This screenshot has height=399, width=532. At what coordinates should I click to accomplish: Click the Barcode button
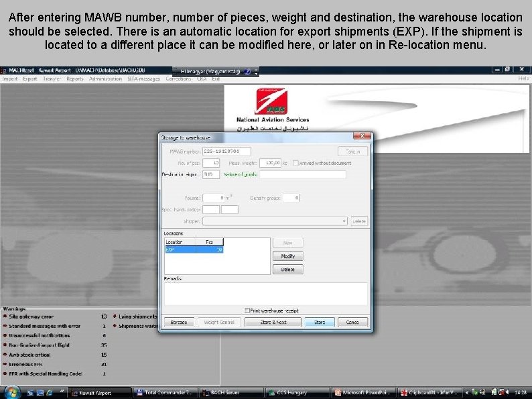tap(179, 322)
